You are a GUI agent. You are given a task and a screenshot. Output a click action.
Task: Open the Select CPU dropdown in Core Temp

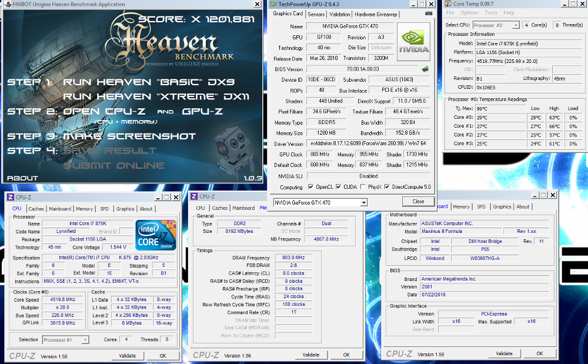pyautogui.click(x=516, y=25)
